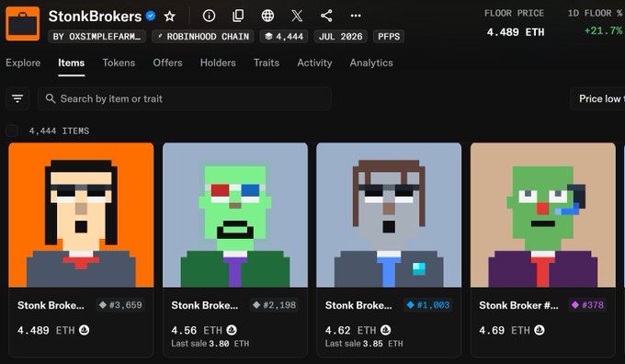Viewport: 625px width, 364px height.
Task: Open the Analytics tab
Action: (x=371, y=63)
